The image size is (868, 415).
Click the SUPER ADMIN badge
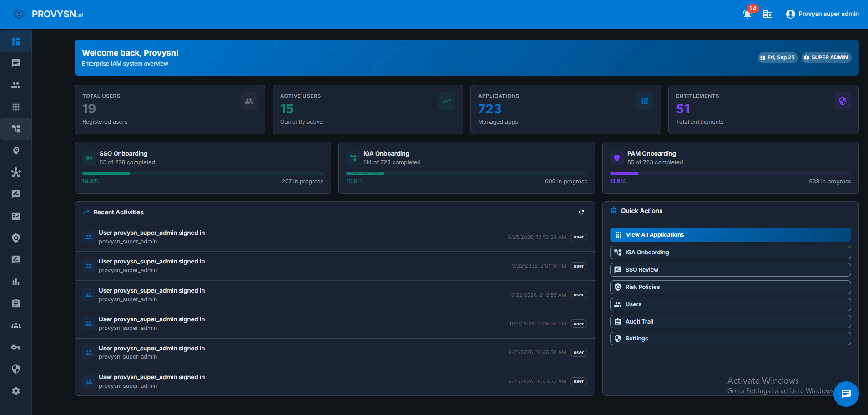coord(826,57)
